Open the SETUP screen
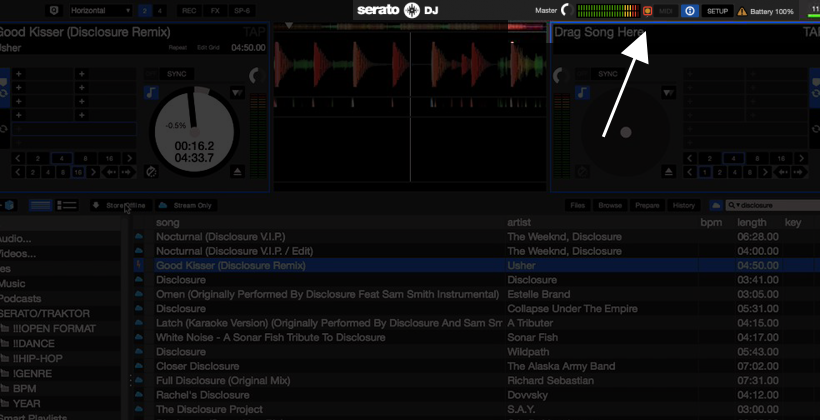820x420 pixels. point(718,10)
